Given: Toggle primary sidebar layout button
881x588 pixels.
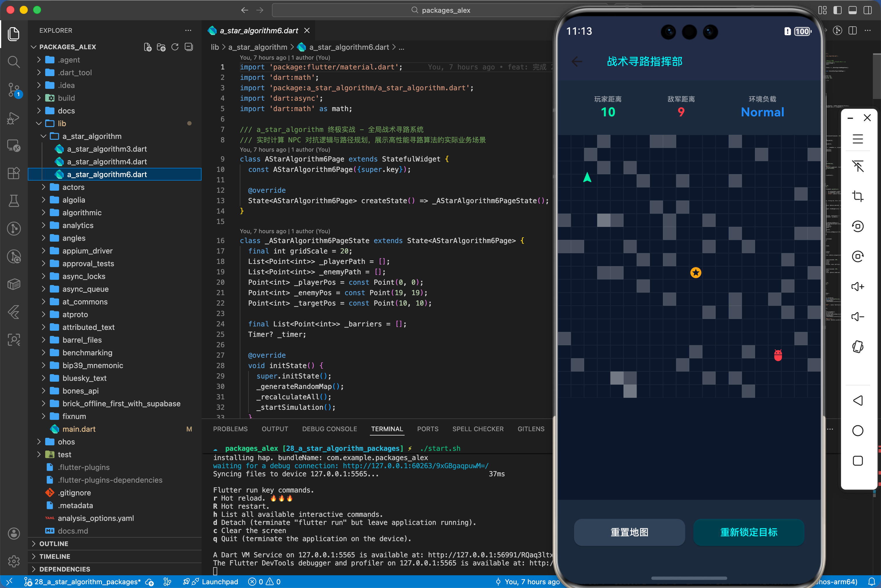Looking at the screenshot, I should tap(838, 10).
